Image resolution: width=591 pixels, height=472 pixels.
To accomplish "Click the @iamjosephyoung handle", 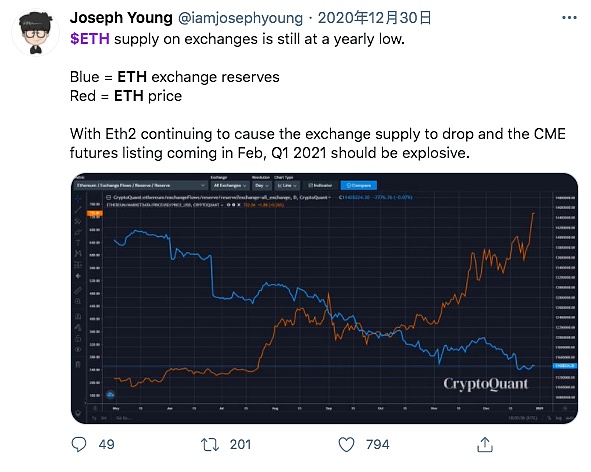I will [x=240, y=18].
